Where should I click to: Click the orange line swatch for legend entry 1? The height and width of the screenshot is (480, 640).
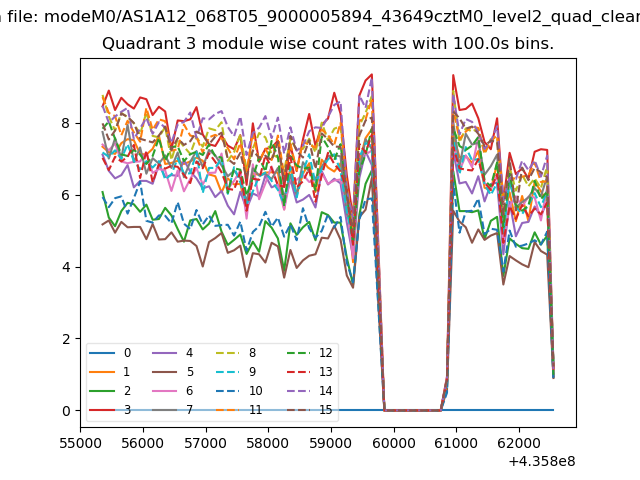[102, 372]
